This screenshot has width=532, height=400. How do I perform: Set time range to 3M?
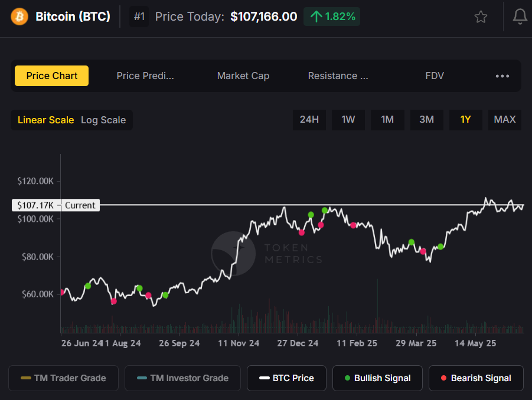click(x=426, y=120)
